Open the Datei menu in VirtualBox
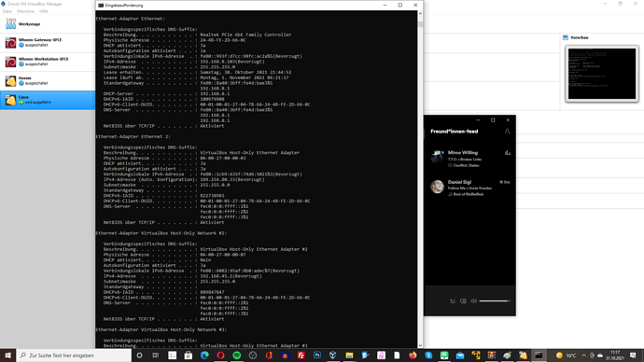 pos(7,11)
